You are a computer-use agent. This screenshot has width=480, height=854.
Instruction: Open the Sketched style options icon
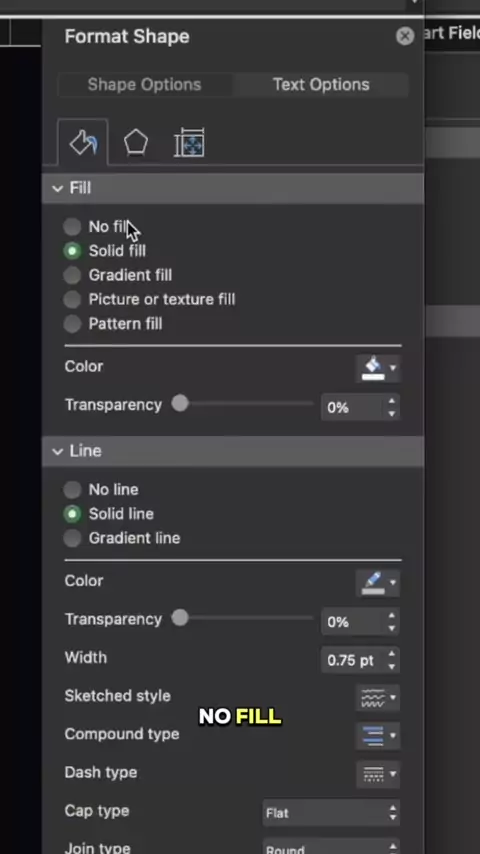[378, 697]
